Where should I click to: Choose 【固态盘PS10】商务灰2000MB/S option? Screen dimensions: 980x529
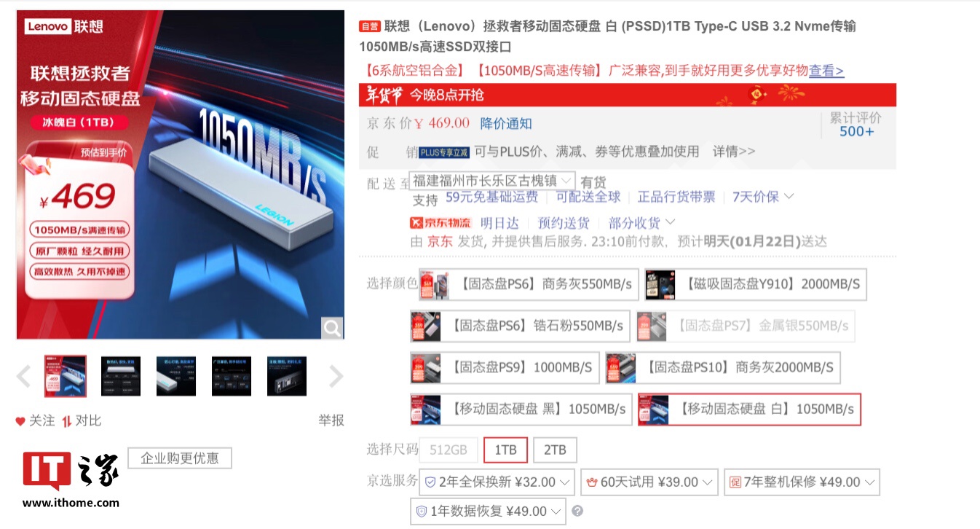pos(723,368)
